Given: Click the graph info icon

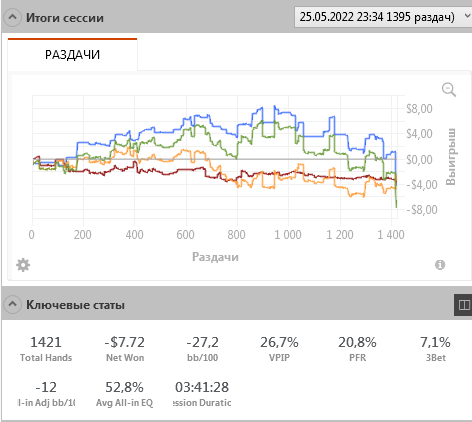Looking at the screenshot, I should (x=440, y=265).
